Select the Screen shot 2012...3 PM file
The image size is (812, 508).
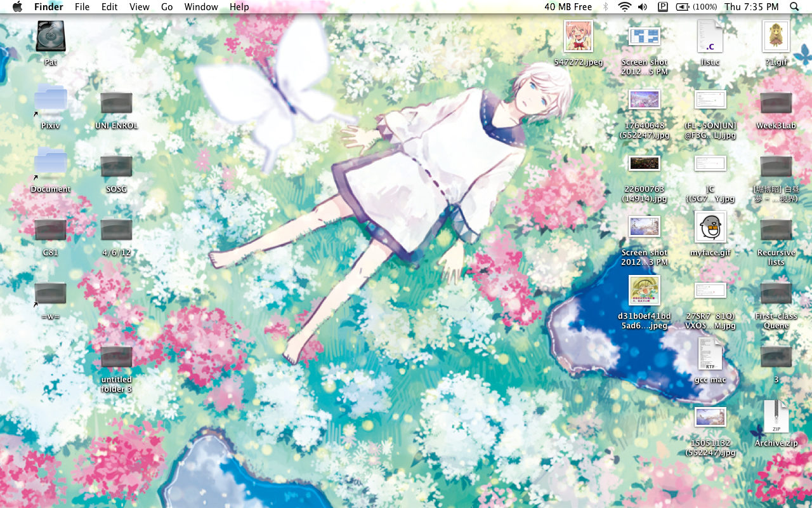(645, 226)
